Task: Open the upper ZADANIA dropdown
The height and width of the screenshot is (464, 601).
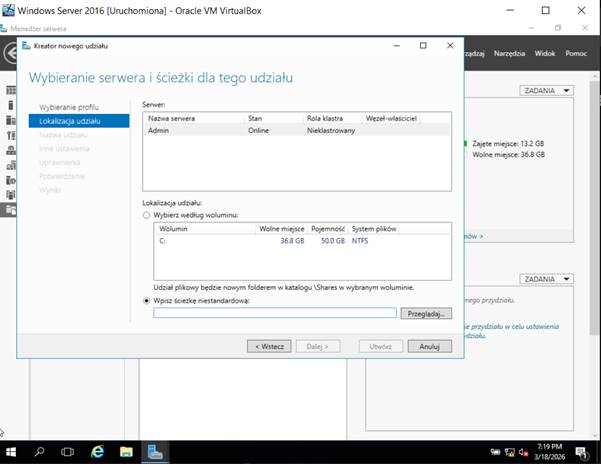Action: (x=547, y=91)
